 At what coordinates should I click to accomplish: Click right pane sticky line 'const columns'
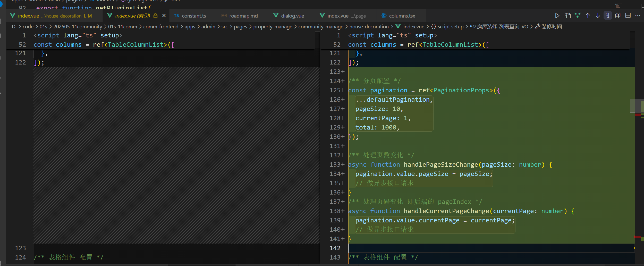click(x=372, y=45)
